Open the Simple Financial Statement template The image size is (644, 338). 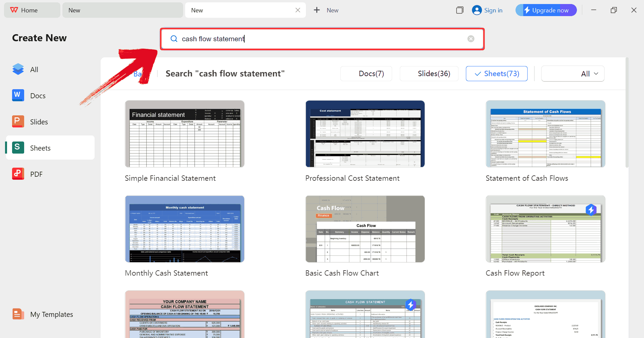[184, 134]
